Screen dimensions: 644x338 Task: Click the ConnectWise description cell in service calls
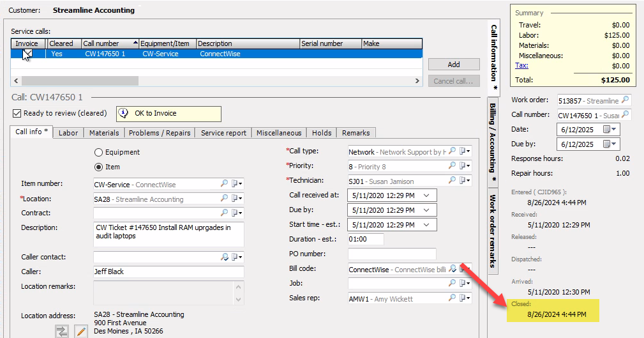click(x=248, y=54)
